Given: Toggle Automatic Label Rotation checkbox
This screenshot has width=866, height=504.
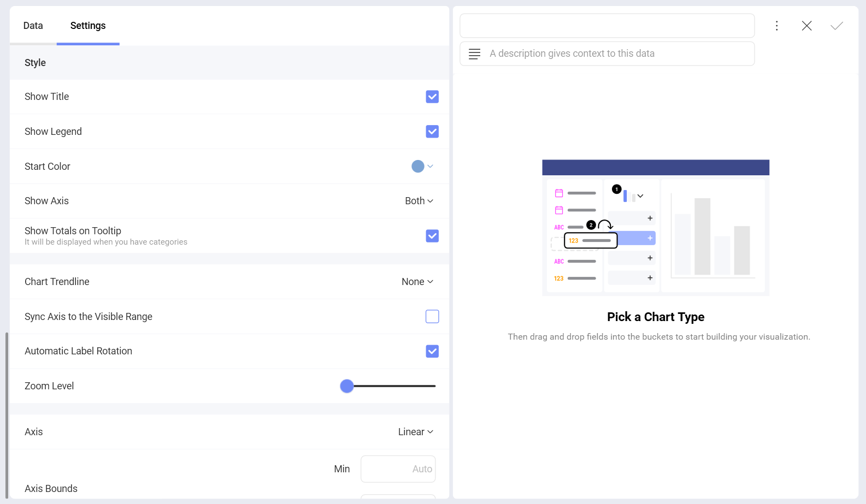Looking at the screenshot, I should pos(432,351).
